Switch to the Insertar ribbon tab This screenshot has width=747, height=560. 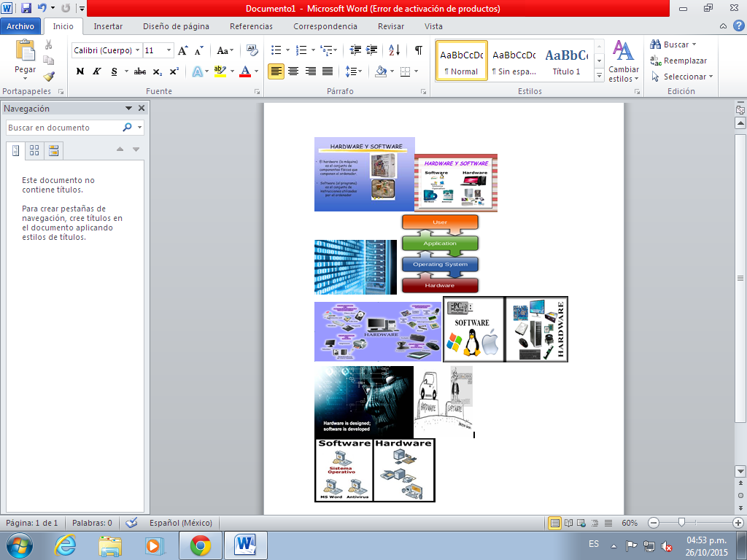tap(107, 26)
